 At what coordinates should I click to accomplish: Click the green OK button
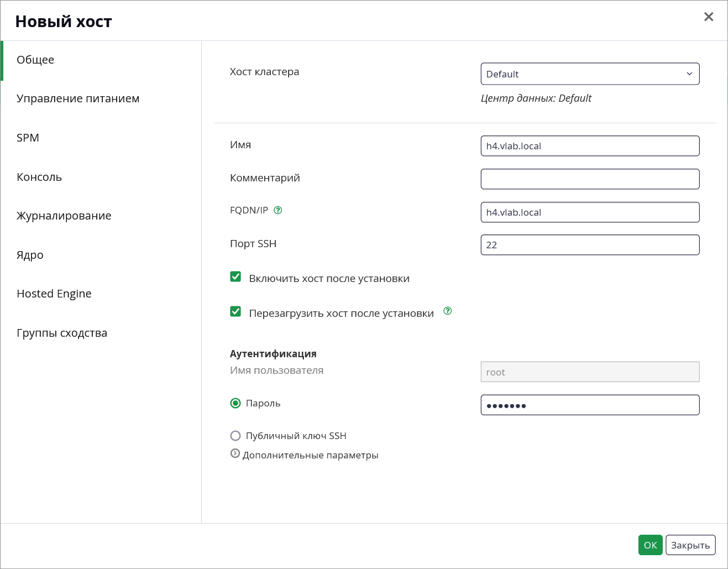(x=650, y=545)
